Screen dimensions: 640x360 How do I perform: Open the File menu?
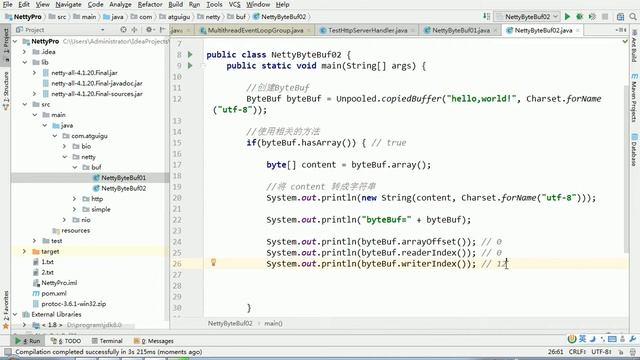[8, 4]
